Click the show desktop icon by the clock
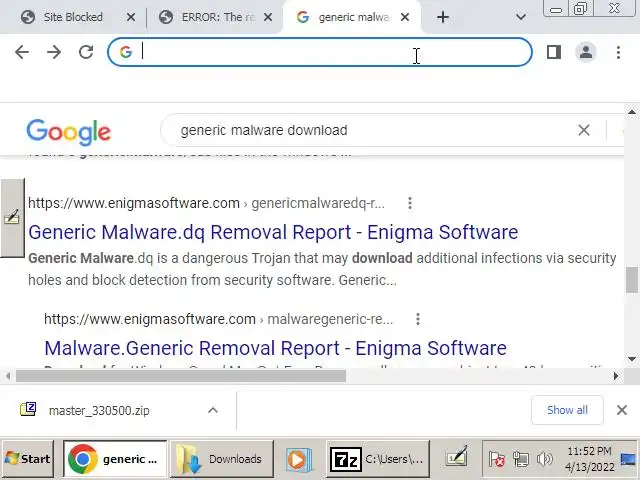The height and width of the screenshot is (480, 640). pyautogui.click(x=629, y=460)
